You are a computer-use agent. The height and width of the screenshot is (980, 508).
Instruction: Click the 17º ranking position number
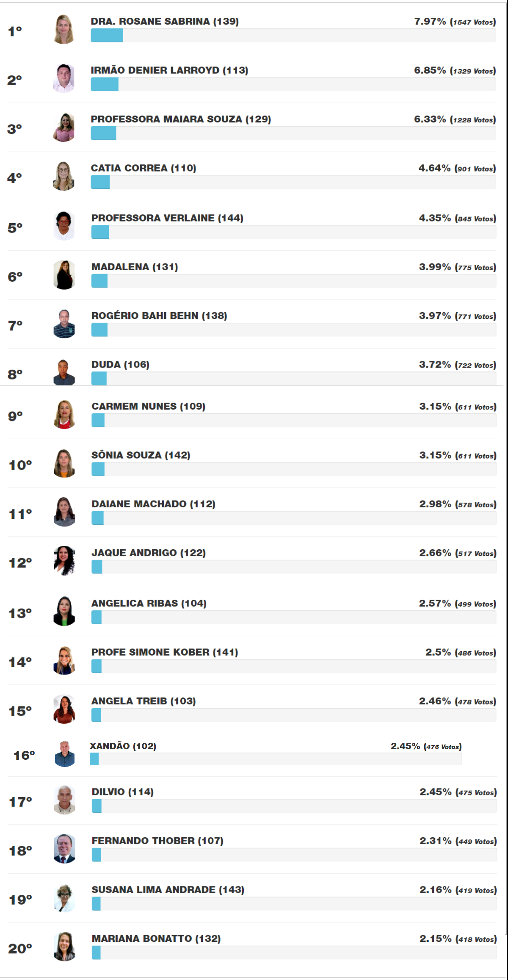20,802
